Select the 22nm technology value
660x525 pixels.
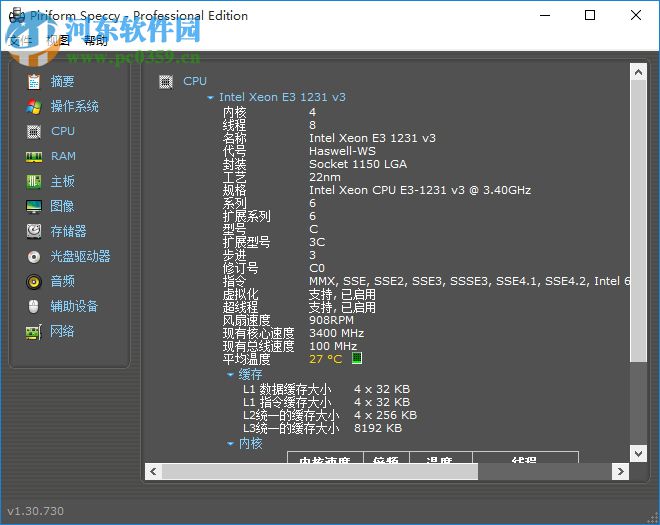tap(325, 177)
